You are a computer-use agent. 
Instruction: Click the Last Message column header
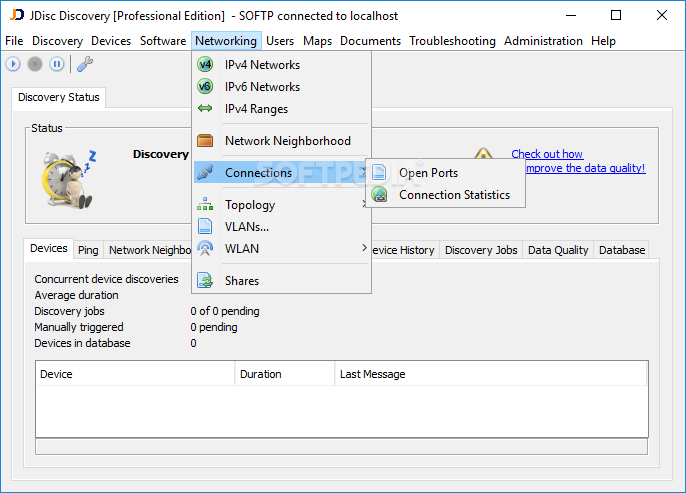491,374
